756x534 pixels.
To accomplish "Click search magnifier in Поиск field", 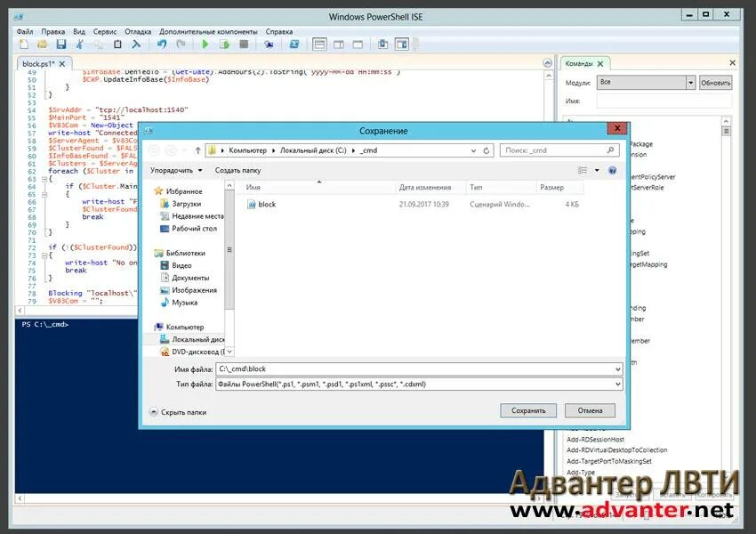I will tap(610, 150).
